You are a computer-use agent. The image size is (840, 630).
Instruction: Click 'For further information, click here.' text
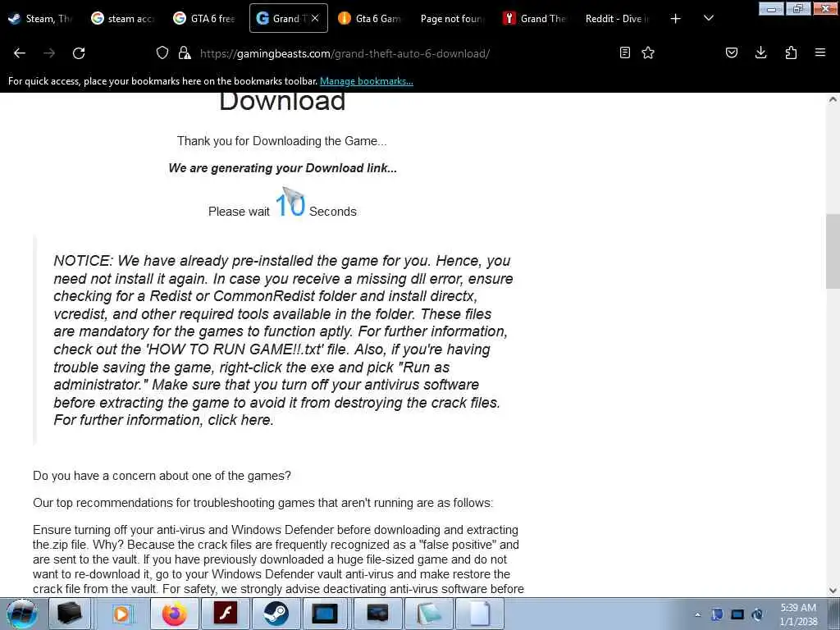click(x=163, y=420)
